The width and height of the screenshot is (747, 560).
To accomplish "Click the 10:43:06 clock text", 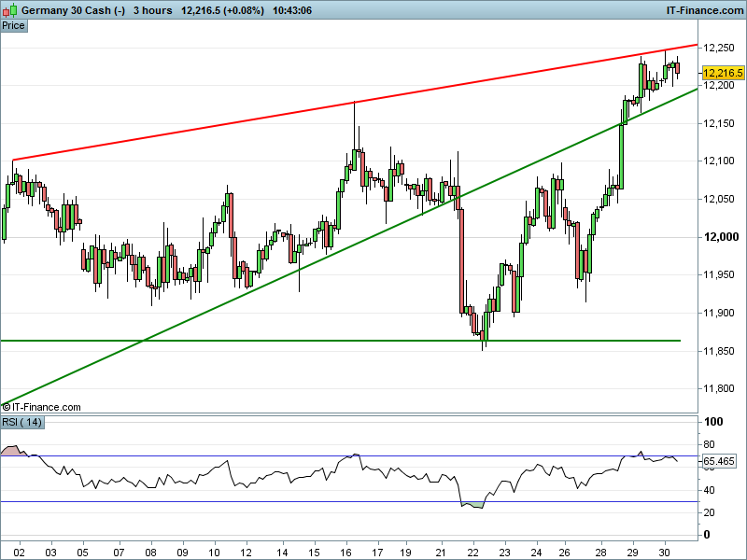I will (x=292, y=10).
